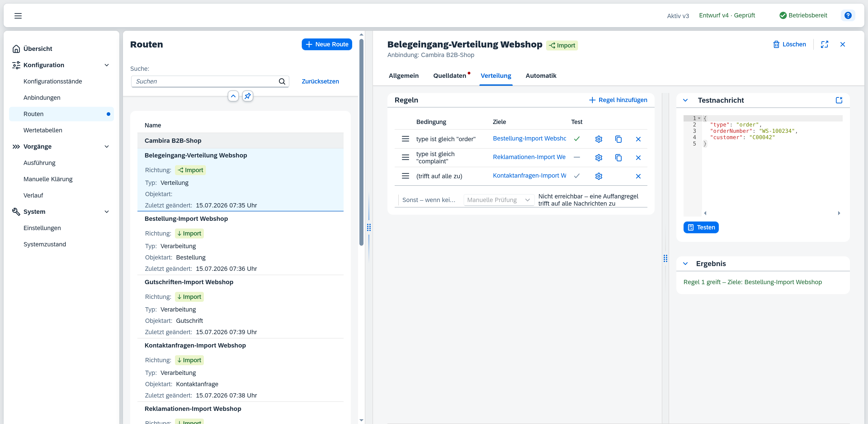Image resolution: width=868 pixels, height=424 pixels.
Task: Duplicate the "complaint" rule with copy icon
Action: click(x=618, y=157)
